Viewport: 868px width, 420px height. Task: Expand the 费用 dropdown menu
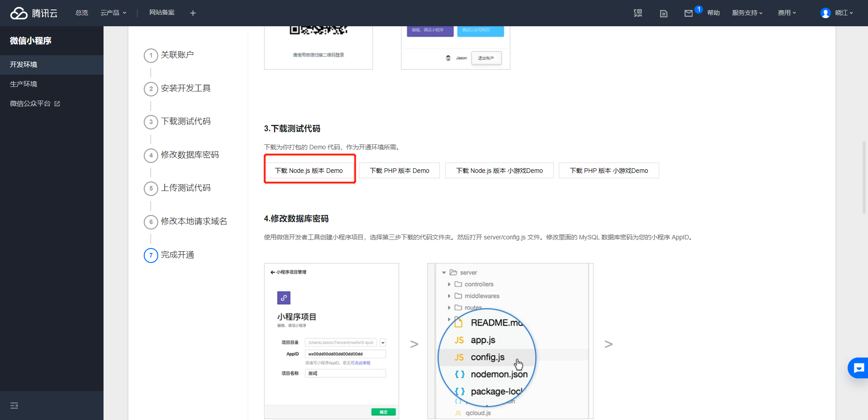pyautogui.click(x=787, y=13)
